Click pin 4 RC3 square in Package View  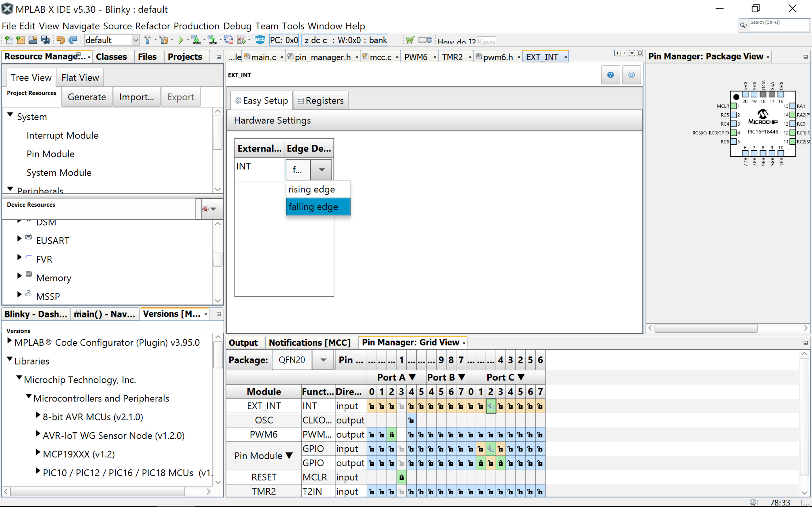[734, 133]
